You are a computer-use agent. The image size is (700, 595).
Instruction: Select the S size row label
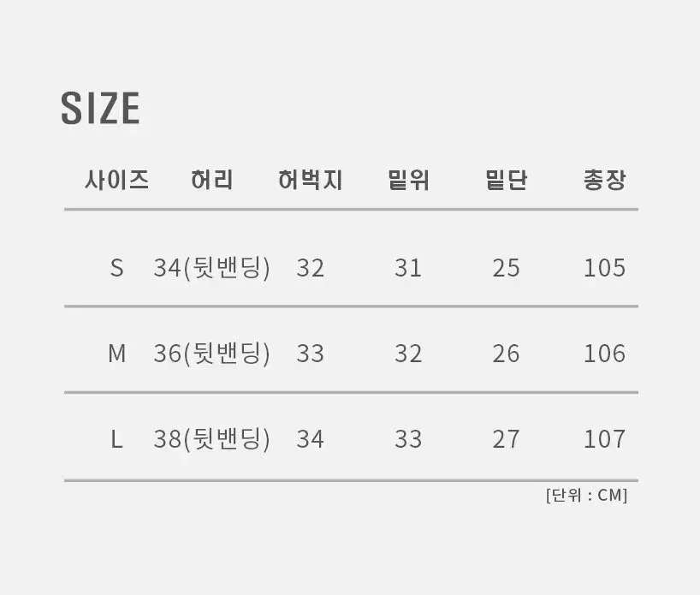click(116, 268)
